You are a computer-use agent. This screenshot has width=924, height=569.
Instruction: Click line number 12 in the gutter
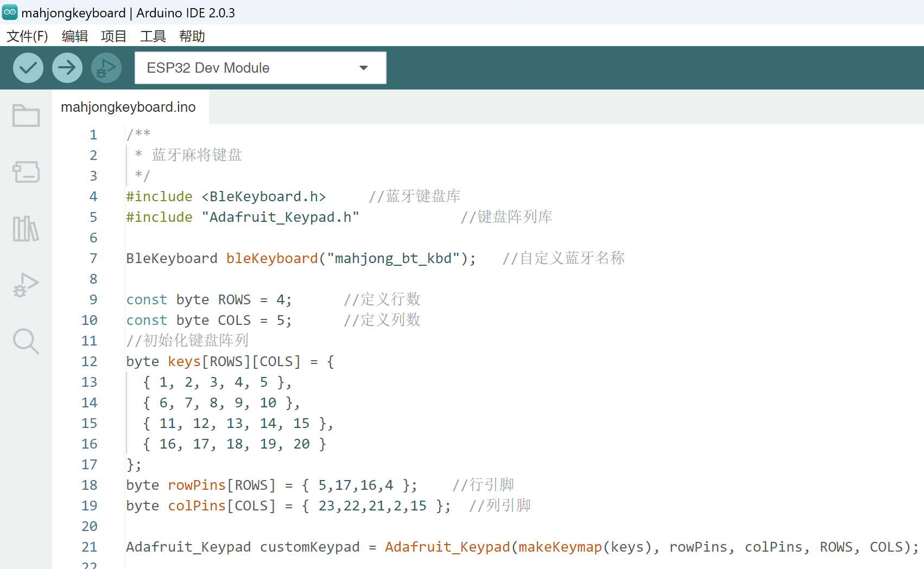click(90, 362)
